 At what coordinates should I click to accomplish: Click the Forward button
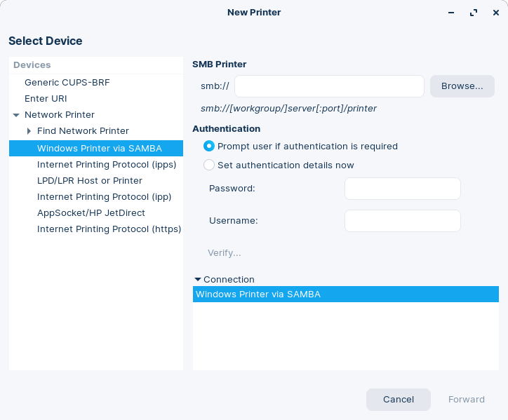click(466, 400)
